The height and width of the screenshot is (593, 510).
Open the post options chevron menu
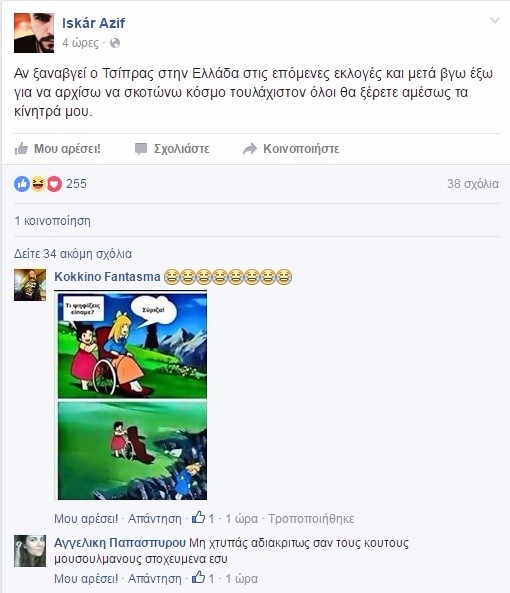[494, 20]
